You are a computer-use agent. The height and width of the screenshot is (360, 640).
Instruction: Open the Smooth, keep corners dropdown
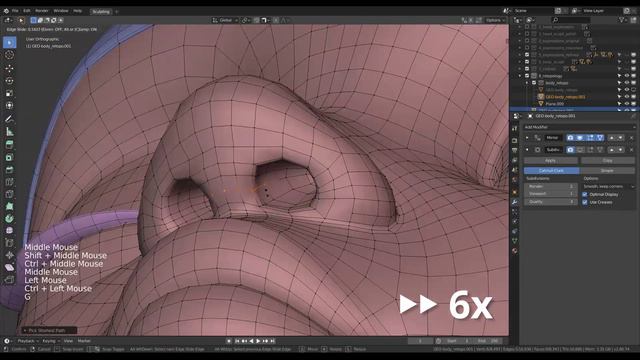pyautogui.click(x=608, y=186)
